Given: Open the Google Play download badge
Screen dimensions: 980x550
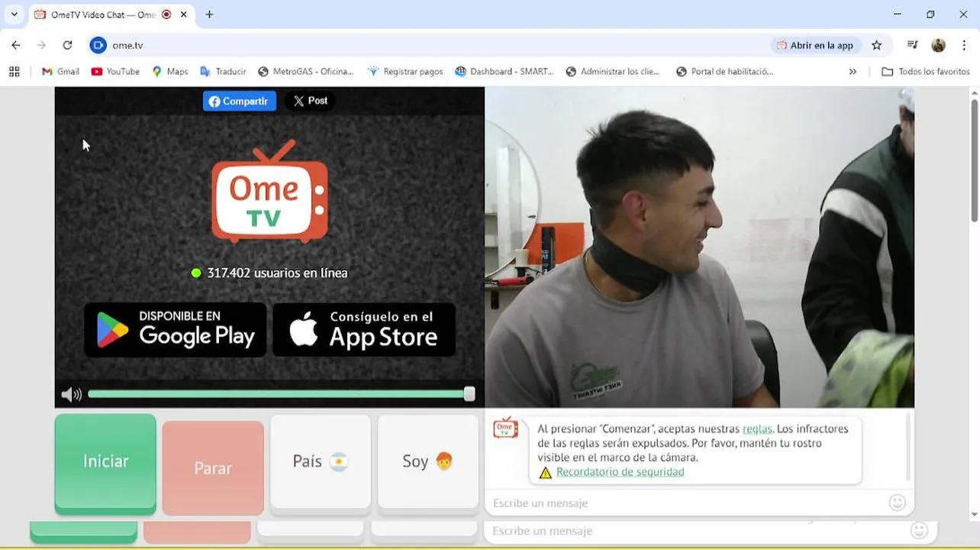Looking at the screenshot, I should coord(176,329).
